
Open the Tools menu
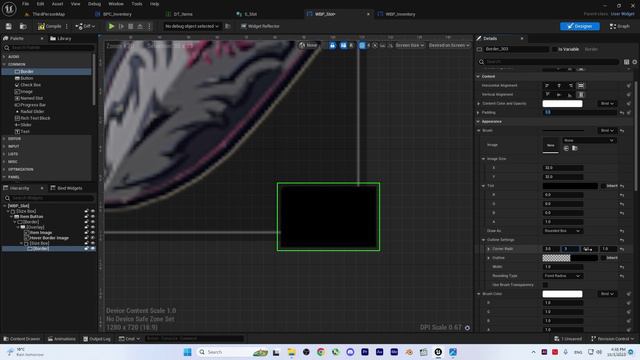(x=137, y=4)
